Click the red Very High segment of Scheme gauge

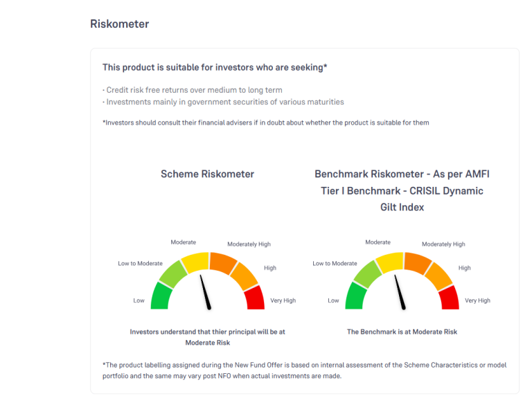point(254,297)
